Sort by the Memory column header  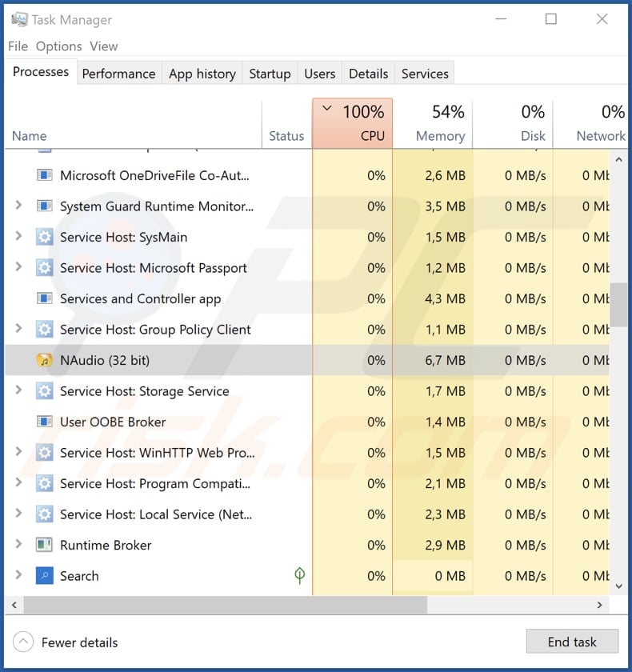(433, 123)
